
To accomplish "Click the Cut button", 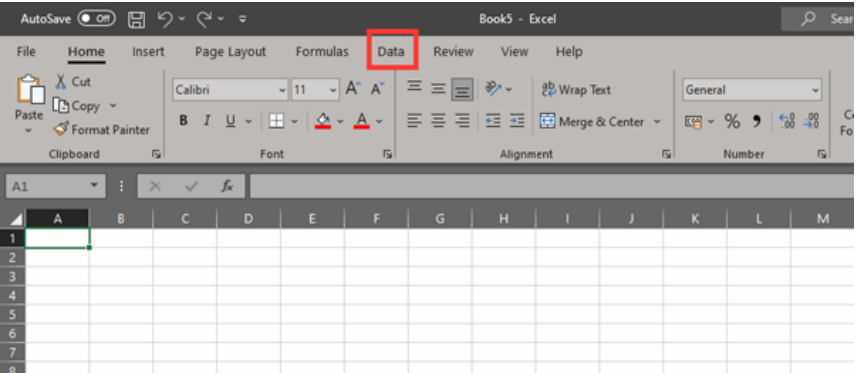I will pos(73,82).
